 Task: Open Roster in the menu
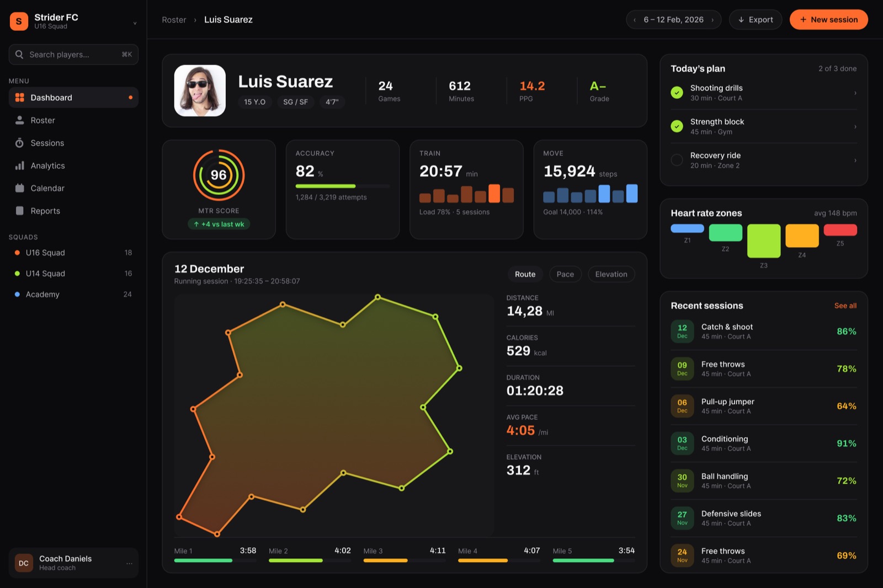point(73,120)
